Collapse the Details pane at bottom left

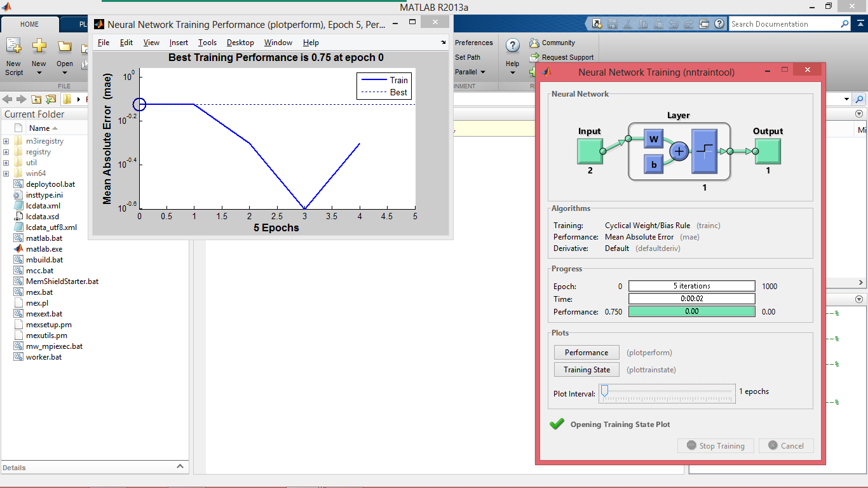click(180, 466)
